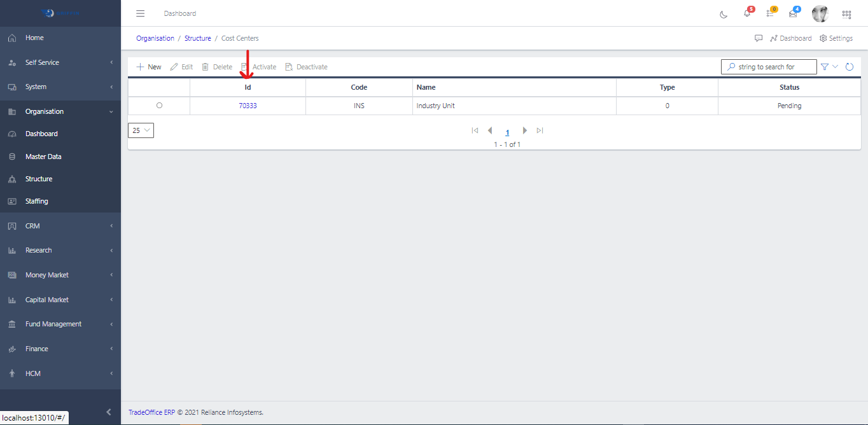This screenshot has height=425, width=868.
Task: Open user profile avatar
Action: point(820,14)
